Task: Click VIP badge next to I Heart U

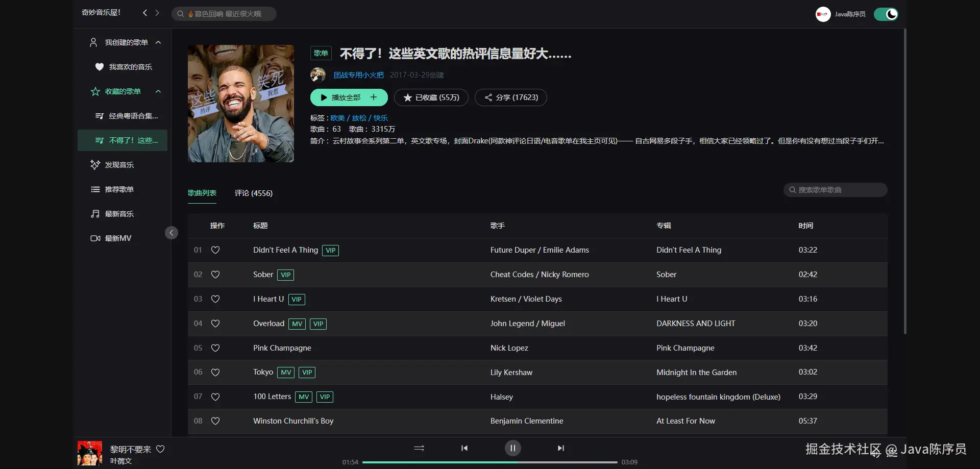Action: pyautogui.click(x=297, y=299)
